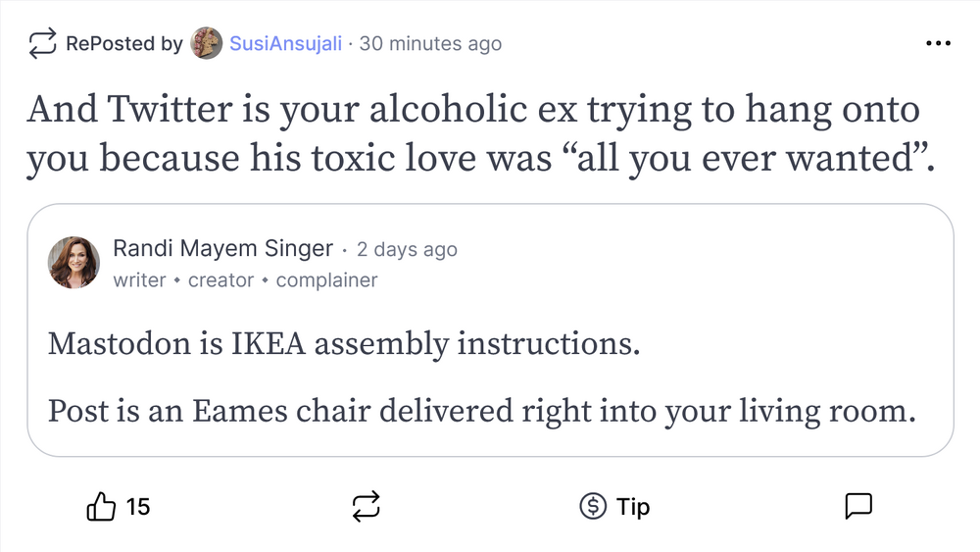Click the like count showing 15

click(138, 507)
